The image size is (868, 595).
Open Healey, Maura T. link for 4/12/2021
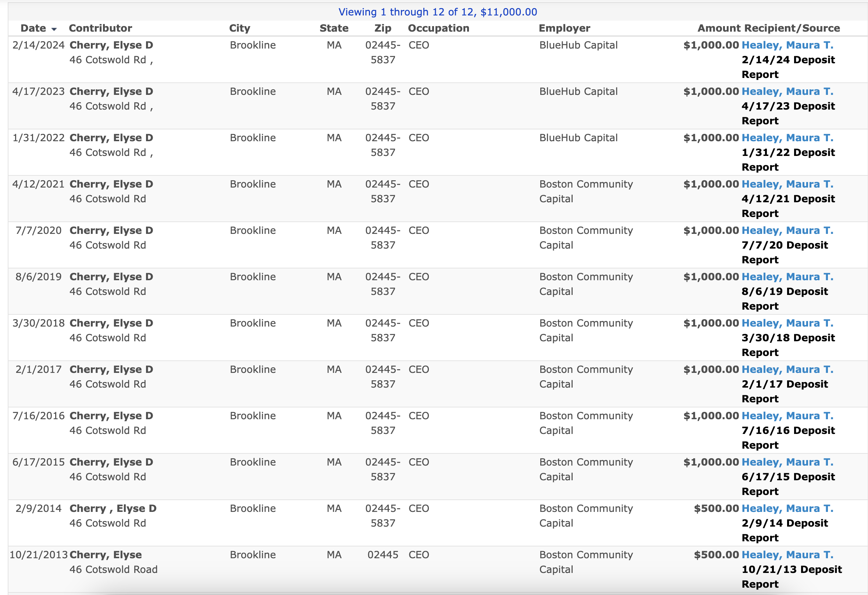point(787,184)
